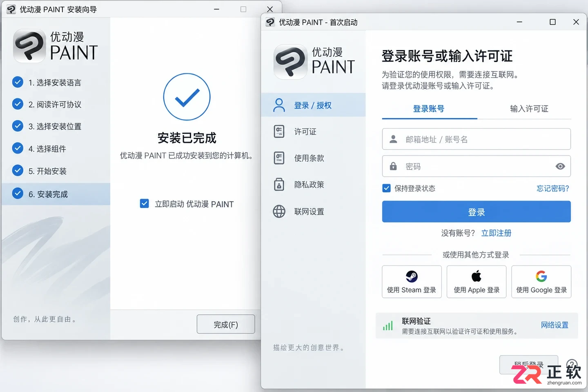Click the 安装已完成 heading

coord(187,138)
